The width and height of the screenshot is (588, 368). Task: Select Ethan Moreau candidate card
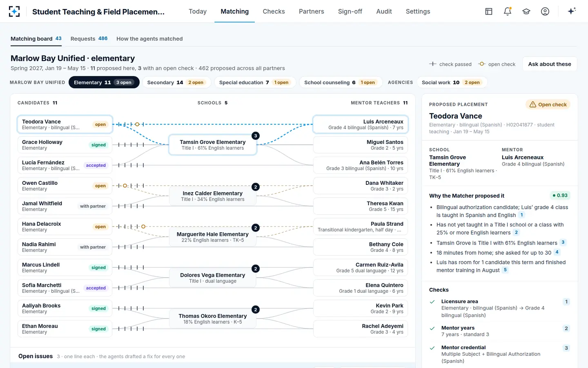click(65, 329)
